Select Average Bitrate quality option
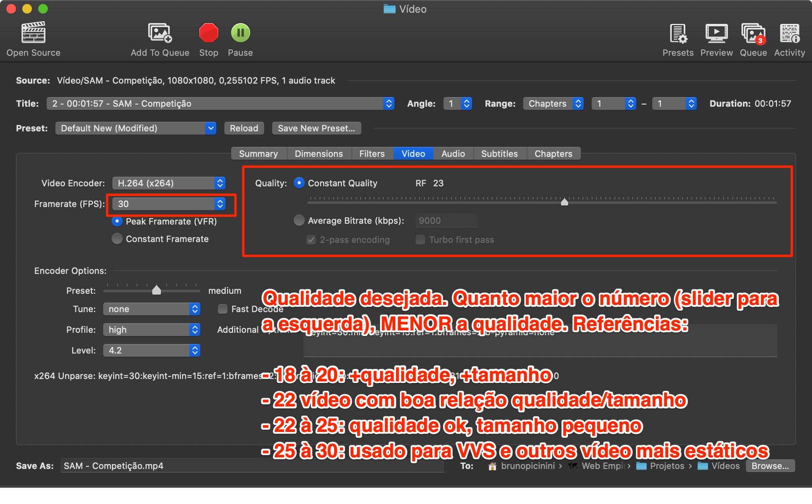The width and height of the screenshot is (812, 504). pos(299,221)
